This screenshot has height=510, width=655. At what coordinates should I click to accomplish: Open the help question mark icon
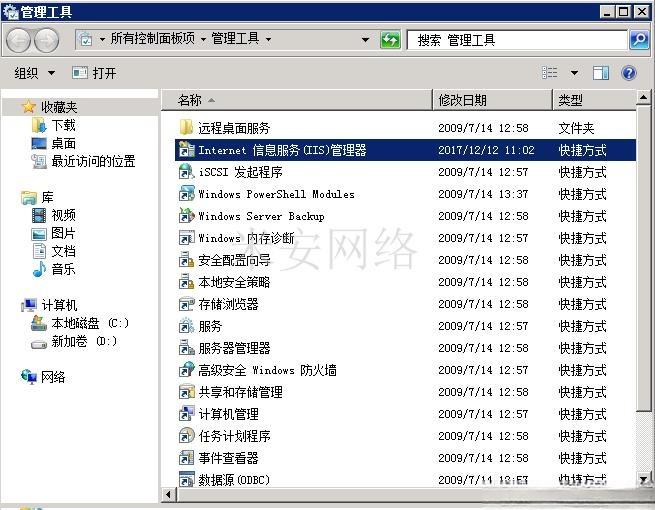629,74
